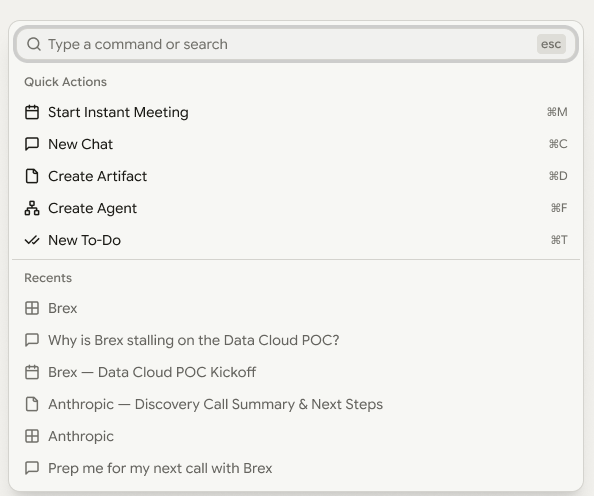594x496 pixels.
Task: Click document icon beside Discovery Call Summary
Action: point(32,404)
